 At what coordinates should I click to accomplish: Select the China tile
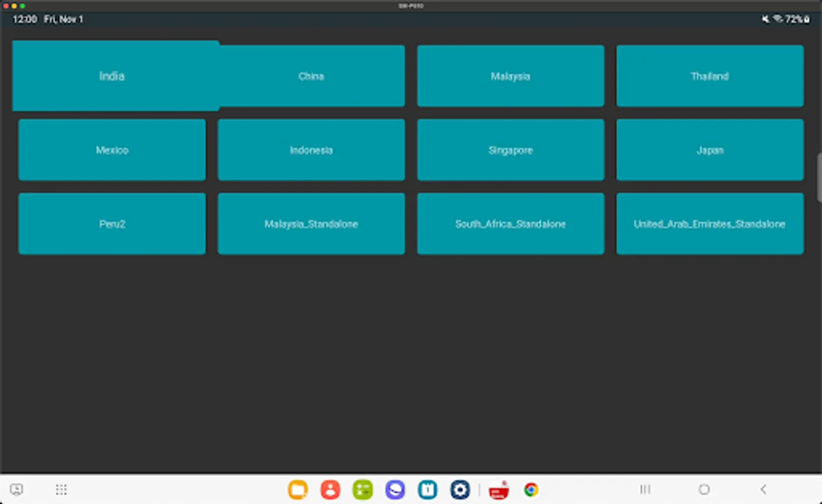[x=311, y=76]
